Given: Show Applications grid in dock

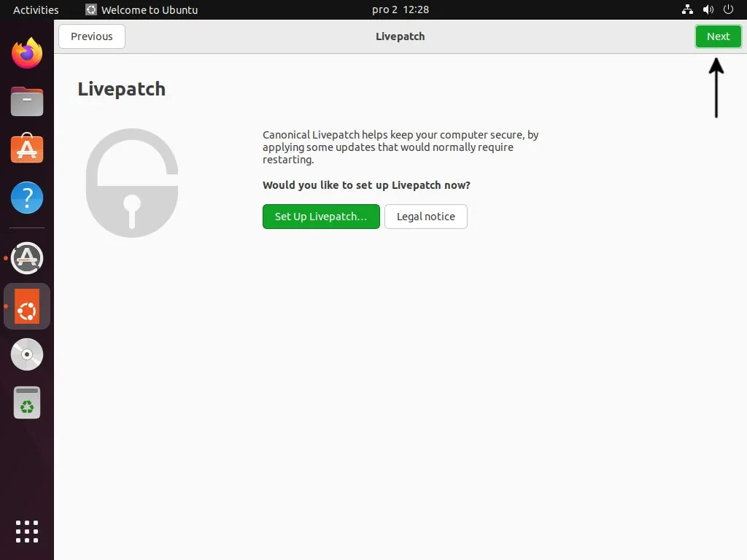Looking at the screenshot, I should [27, 532].
